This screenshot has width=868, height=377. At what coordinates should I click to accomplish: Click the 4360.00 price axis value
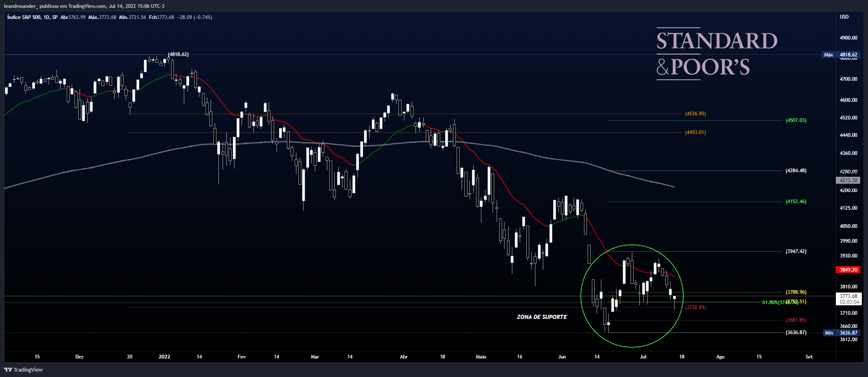848,153
